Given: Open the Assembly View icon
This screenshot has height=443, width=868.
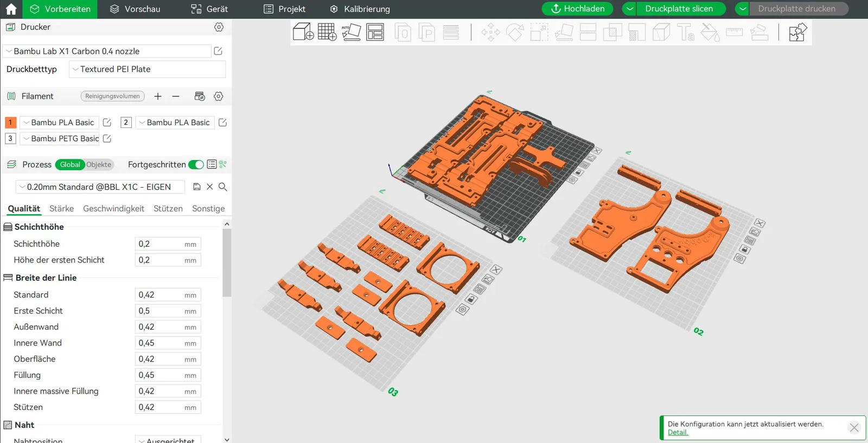Looking at the screenshot, I should (797, 33).
